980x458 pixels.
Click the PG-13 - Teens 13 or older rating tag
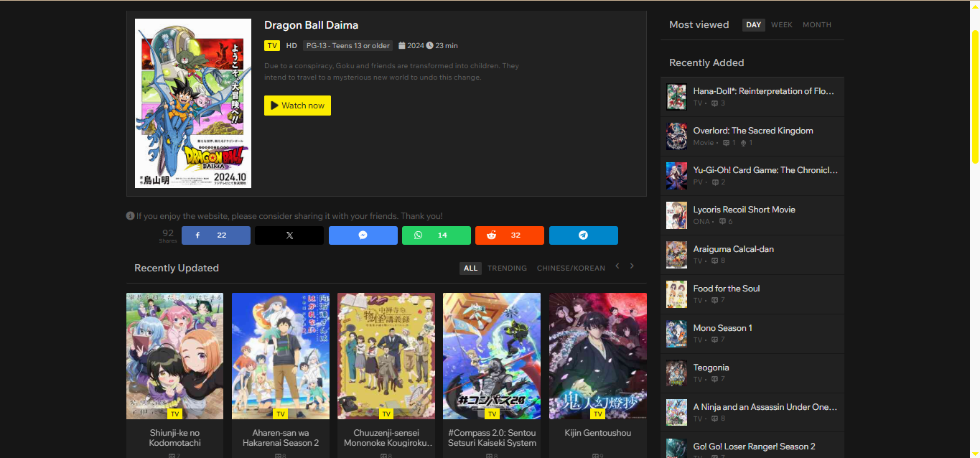tap(347, 45)
